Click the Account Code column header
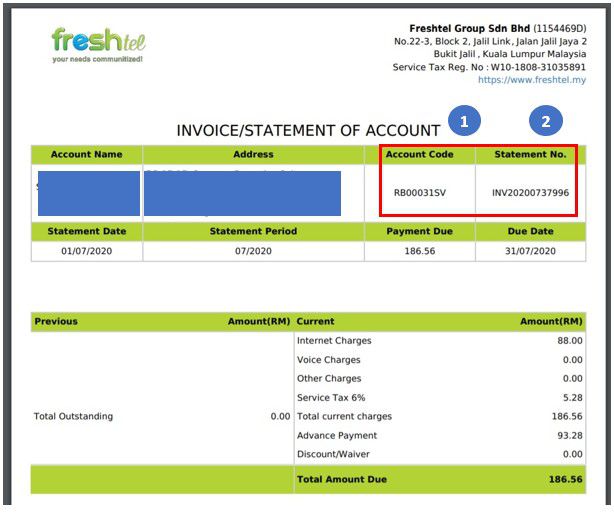The width and height of the screenshot is (614, 518). [x=419, y=154]
